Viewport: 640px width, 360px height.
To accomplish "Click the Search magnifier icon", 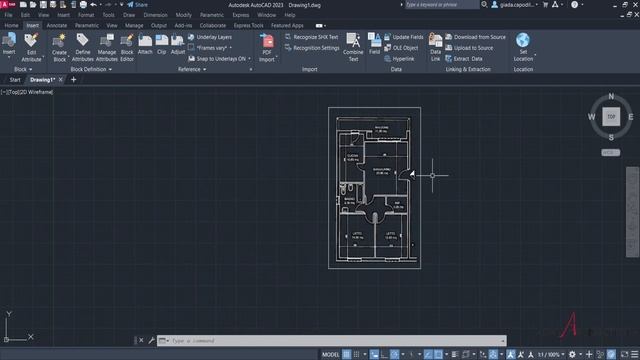I will click(484, 5).
